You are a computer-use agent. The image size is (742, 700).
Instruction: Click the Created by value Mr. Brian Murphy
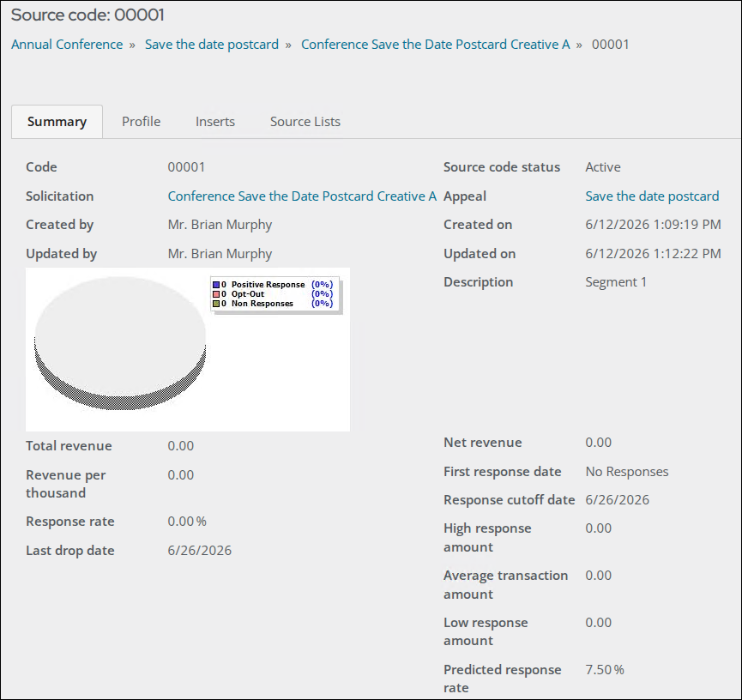click(x=220, y=225)
